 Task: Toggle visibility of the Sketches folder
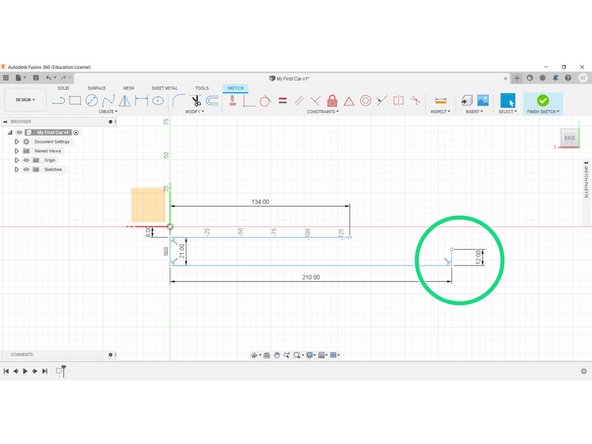click(26, 170)
